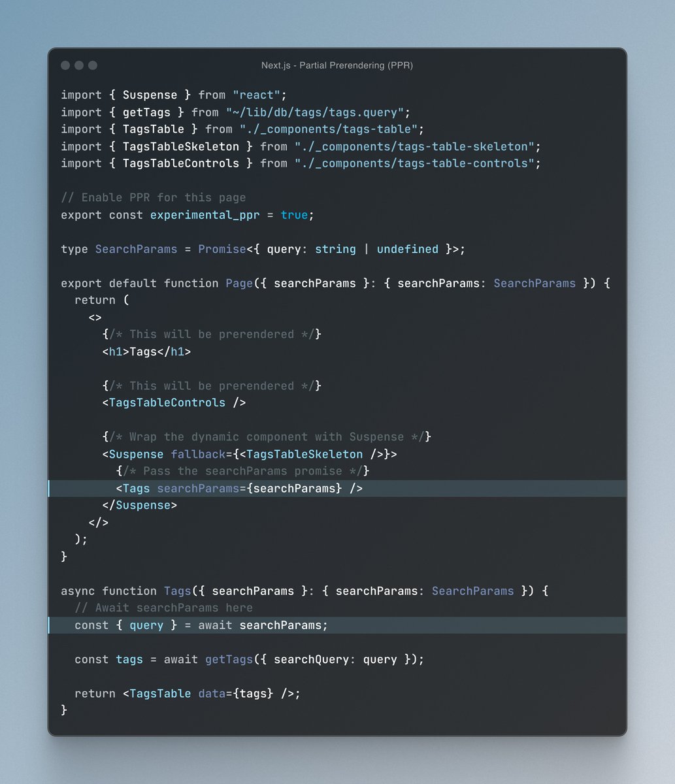This screenshot has width=675, height=784.
Task: Click the opening fragment "<>" tag
Action: [95, 317]
